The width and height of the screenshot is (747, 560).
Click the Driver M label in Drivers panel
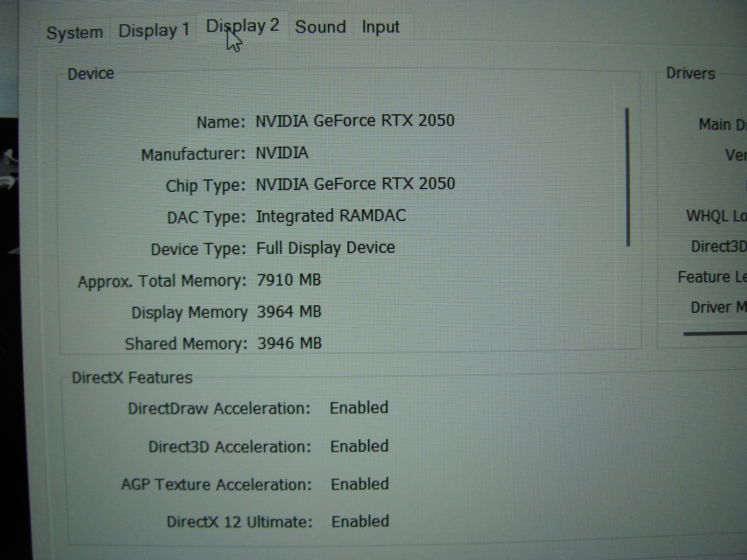[x=719, y=308]
